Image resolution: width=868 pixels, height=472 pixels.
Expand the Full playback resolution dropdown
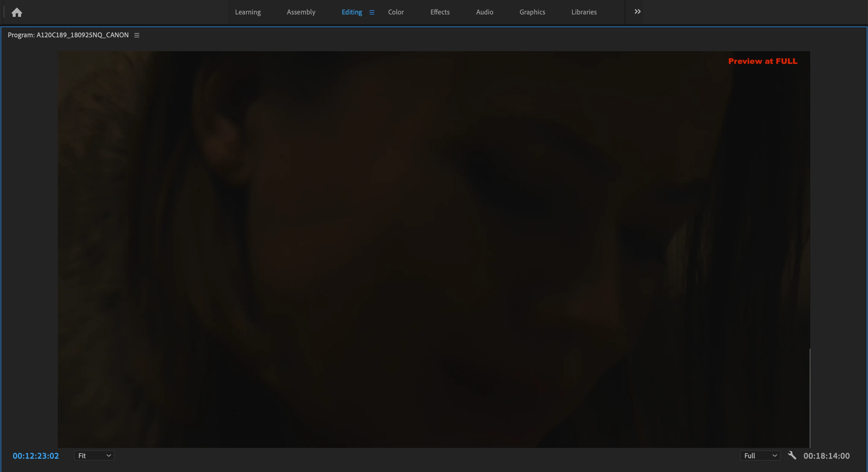coord(760,455)
